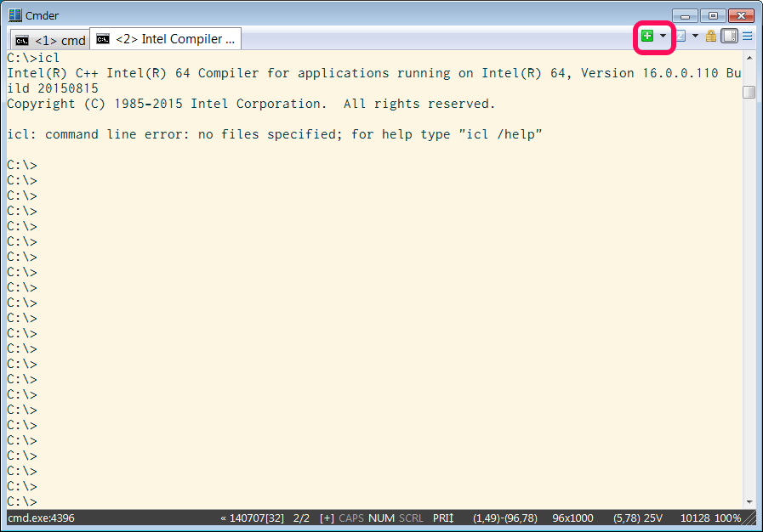Click the NUM indicator in status bar

click(381, 518)
